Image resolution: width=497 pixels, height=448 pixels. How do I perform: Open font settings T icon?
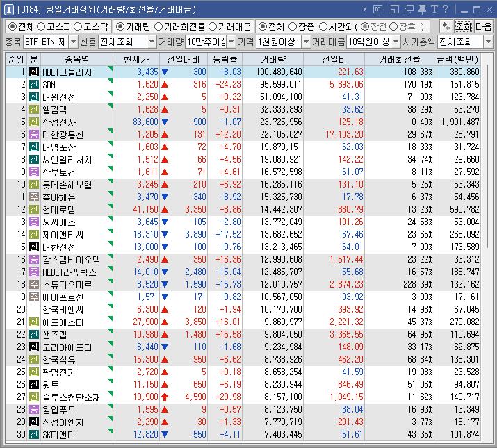point(434,9)
